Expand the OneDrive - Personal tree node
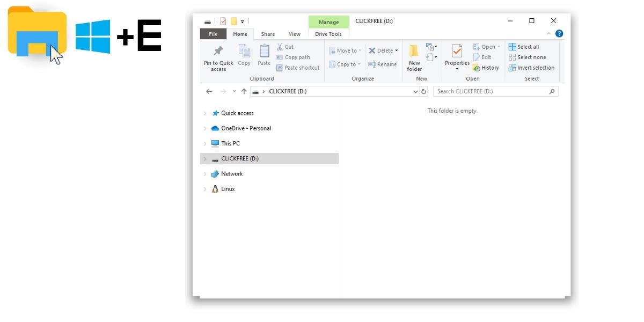Image resolution: width=644 pixels, height=322 pixels. (x=205, y=128)
